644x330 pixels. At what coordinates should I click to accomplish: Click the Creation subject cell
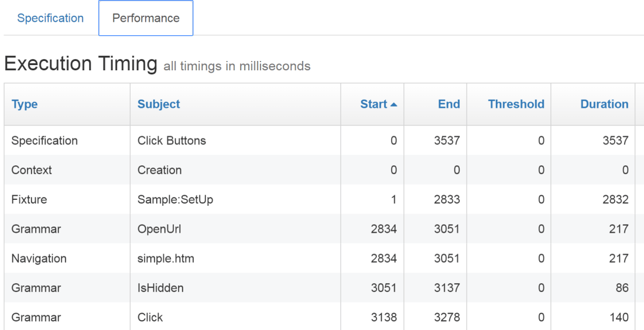159,170
